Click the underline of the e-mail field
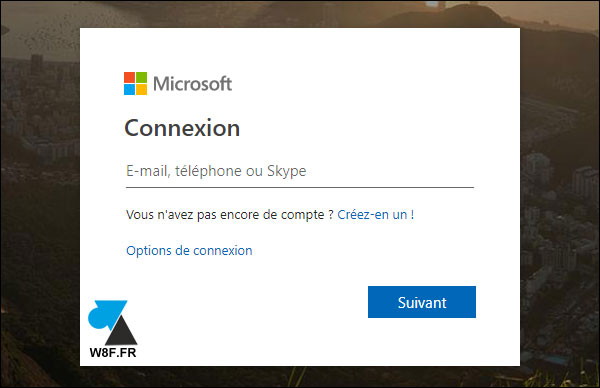Screen dimensions: 600x388 coord(300,187)
